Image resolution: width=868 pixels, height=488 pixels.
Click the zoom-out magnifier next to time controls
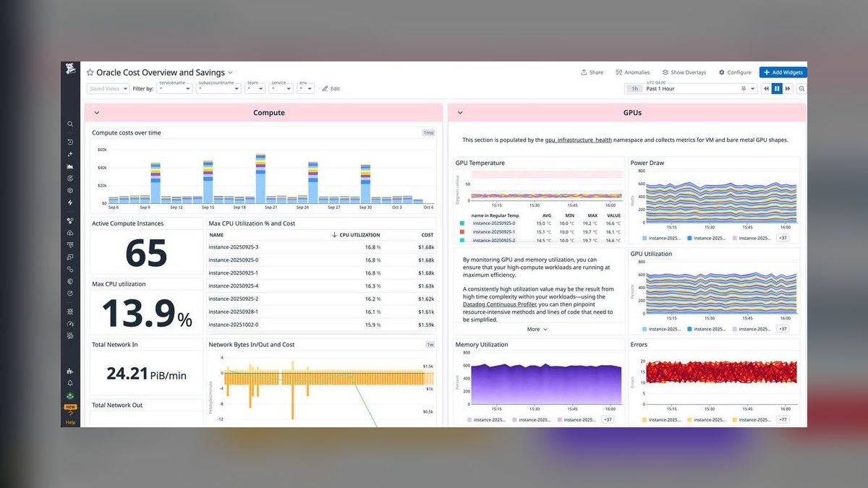pos(801,88)
